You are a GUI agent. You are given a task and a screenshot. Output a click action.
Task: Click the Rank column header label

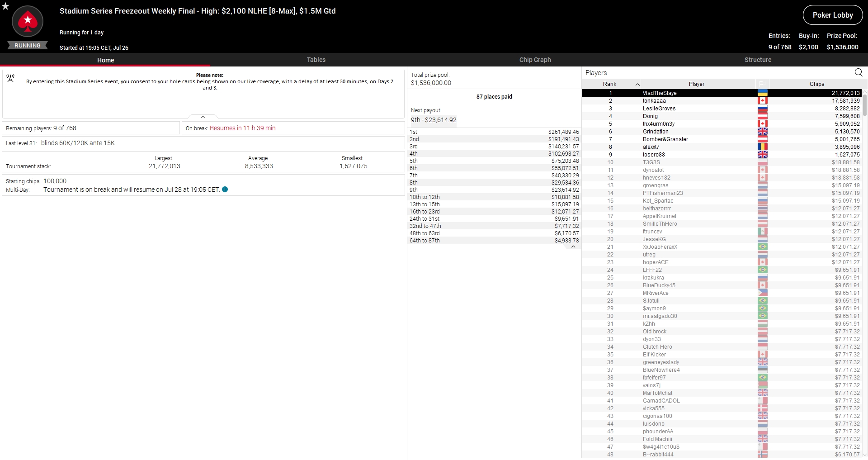[609, 84]
